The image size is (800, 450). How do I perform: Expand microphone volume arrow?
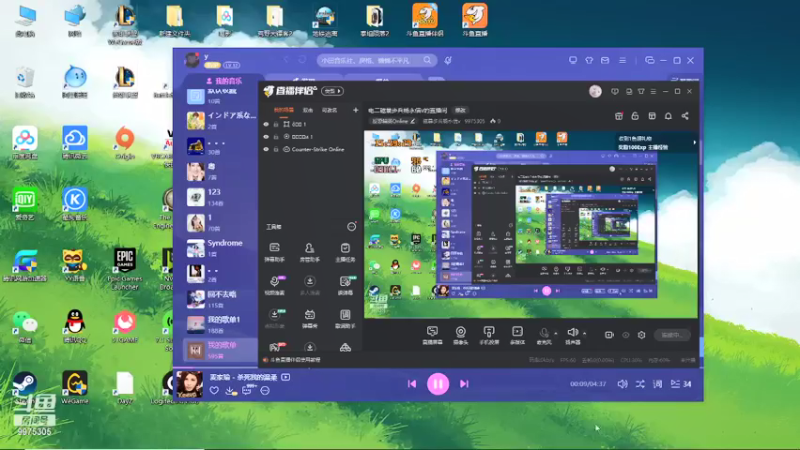[556, 334]
